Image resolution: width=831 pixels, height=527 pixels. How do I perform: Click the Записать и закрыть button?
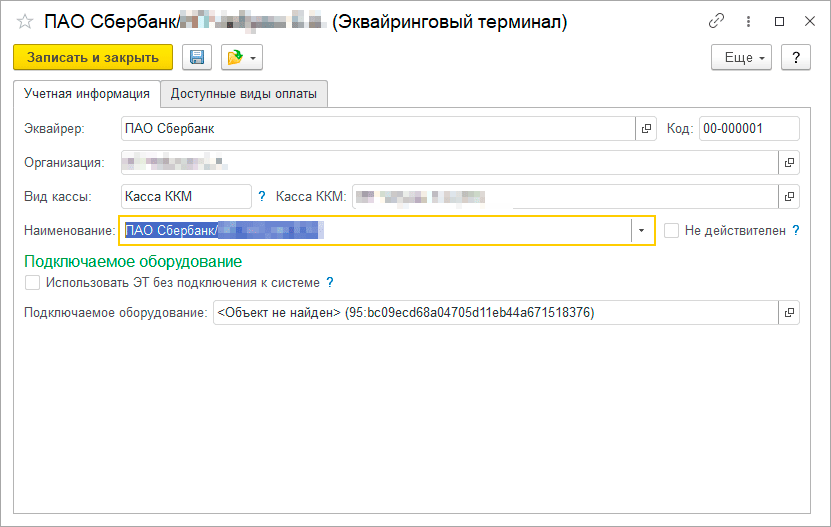93,57
